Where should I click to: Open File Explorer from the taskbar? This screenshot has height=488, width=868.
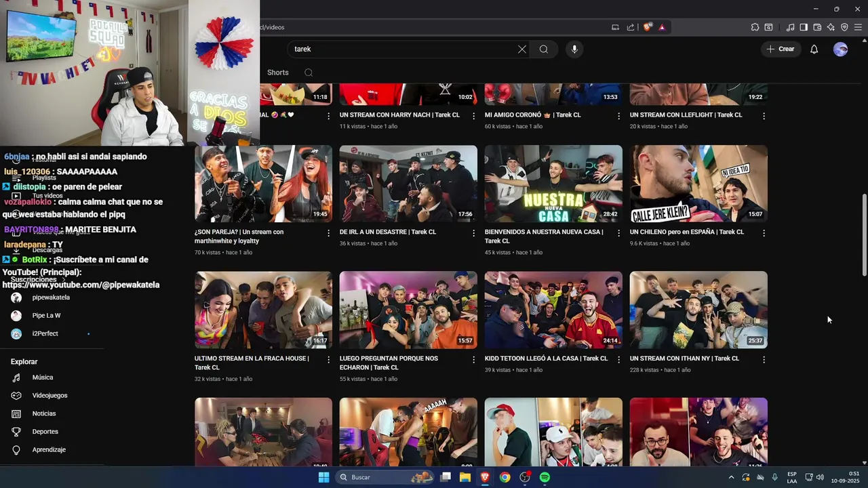(465, 477)
